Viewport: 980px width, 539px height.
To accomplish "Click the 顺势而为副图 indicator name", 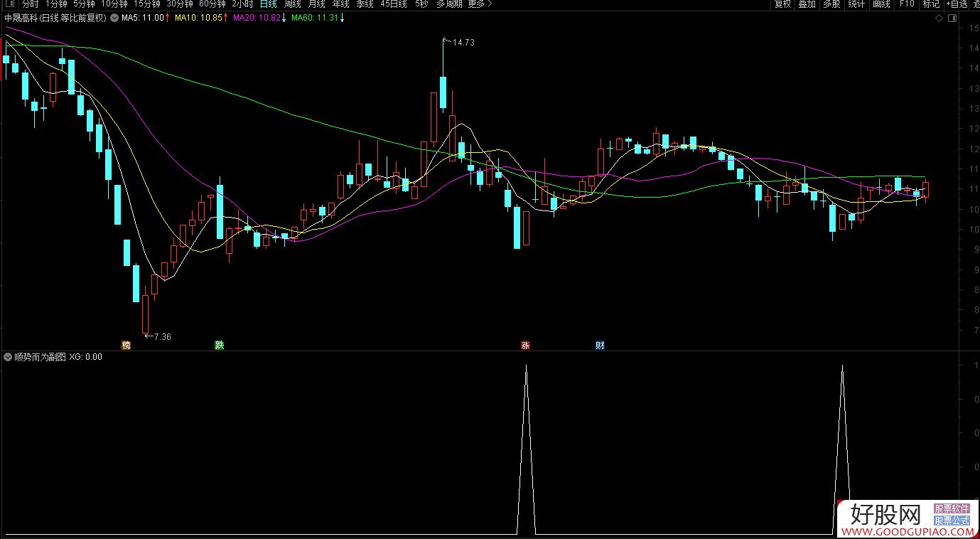I will [x=40, y=357].
